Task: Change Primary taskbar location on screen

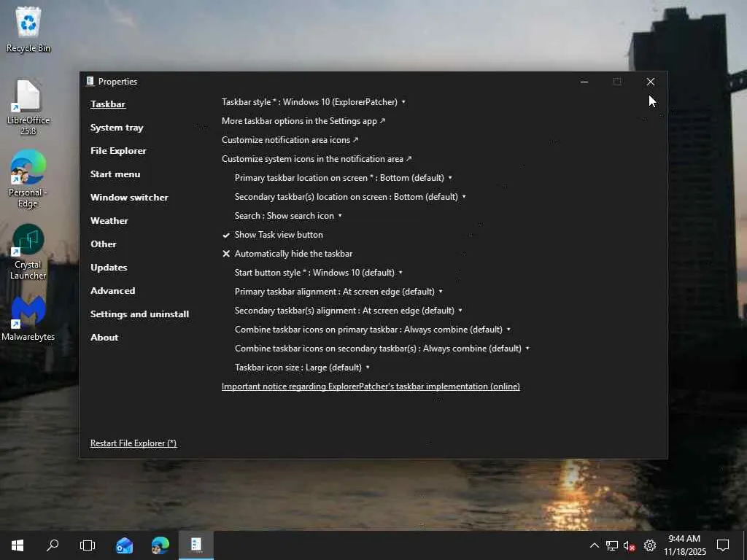Action: pyautogui.click(x=344, y=178)
